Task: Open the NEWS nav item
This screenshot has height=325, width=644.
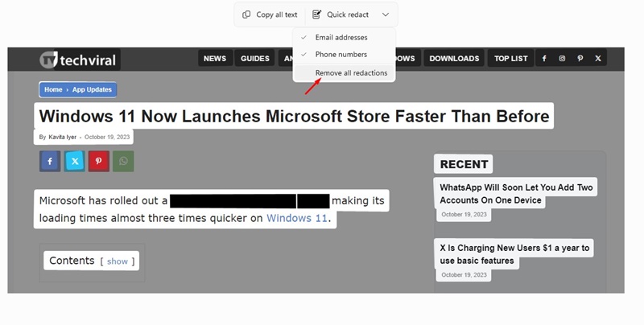Action: click(x=215, y=58)
